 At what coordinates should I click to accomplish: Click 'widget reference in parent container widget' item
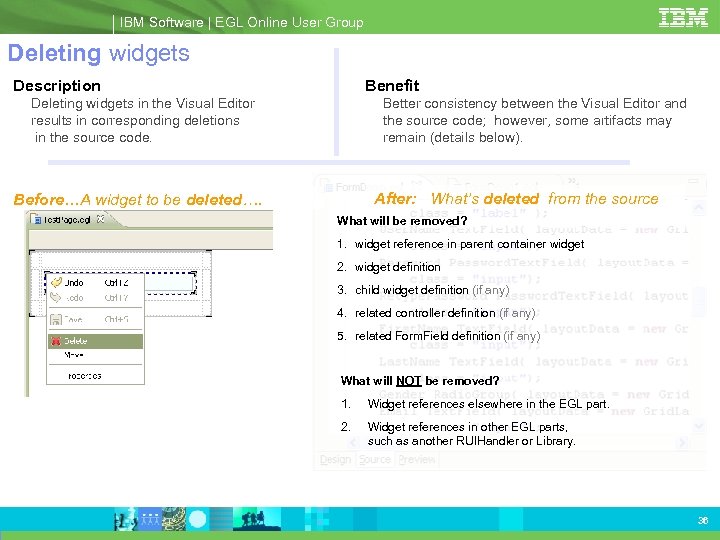coord(469,244)
